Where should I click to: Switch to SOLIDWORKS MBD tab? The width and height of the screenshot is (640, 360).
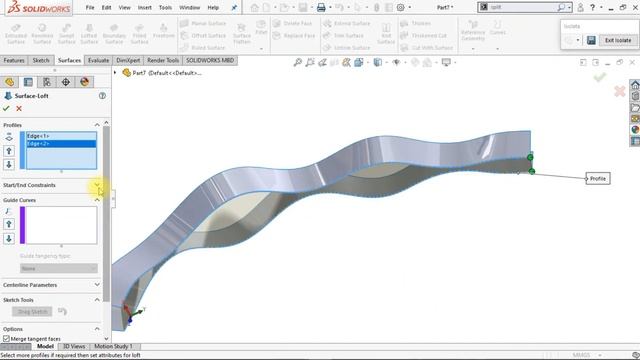(x=210, y=60)
